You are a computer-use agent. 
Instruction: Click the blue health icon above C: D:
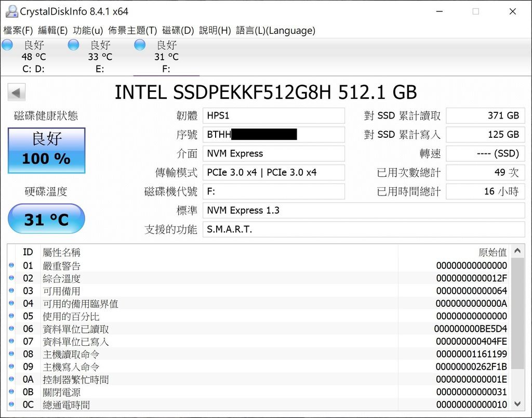[x=7, y=45]
